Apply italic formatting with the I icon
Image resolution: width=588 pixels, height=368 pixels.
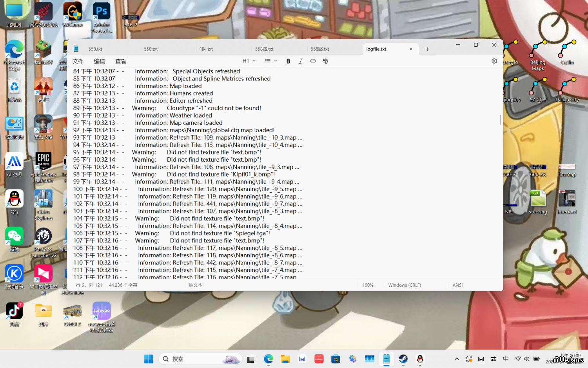click(301, 61)
